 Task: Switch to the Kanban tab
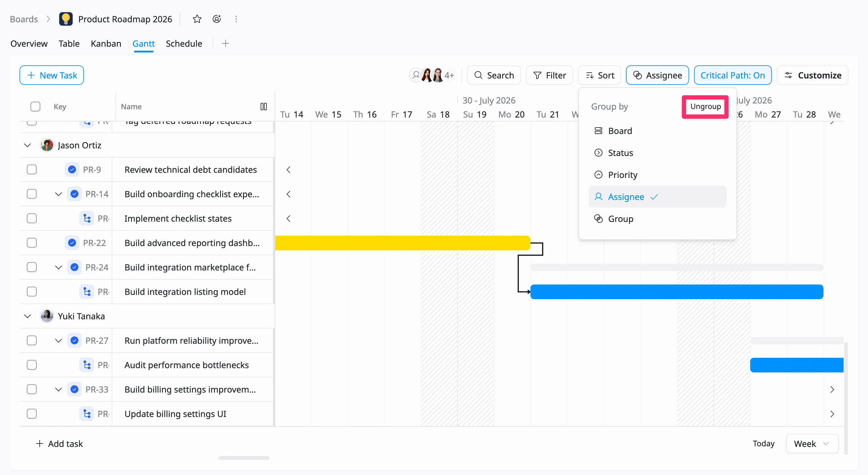pos(106,43)
